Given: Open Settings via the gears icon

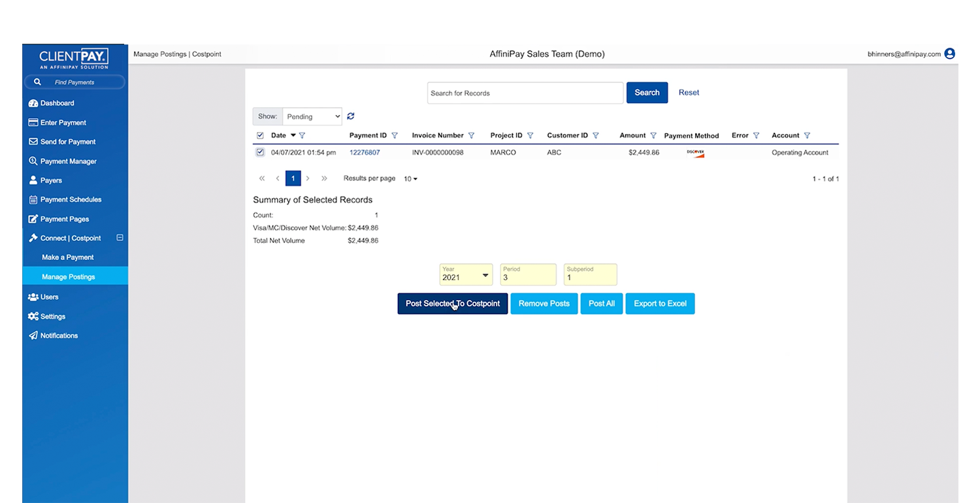Looking at the screenshot, I should (x=33, y=317).
